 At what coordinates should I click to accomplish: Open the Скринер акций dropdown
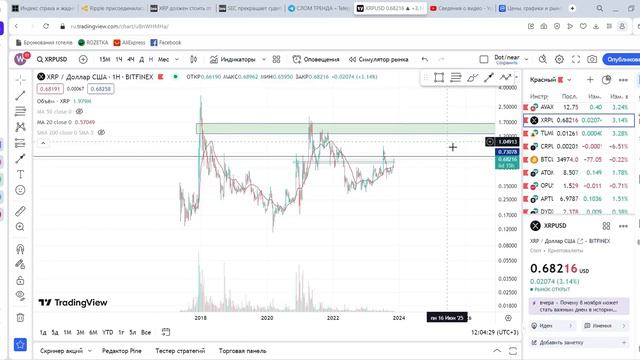tap(65, 351)
